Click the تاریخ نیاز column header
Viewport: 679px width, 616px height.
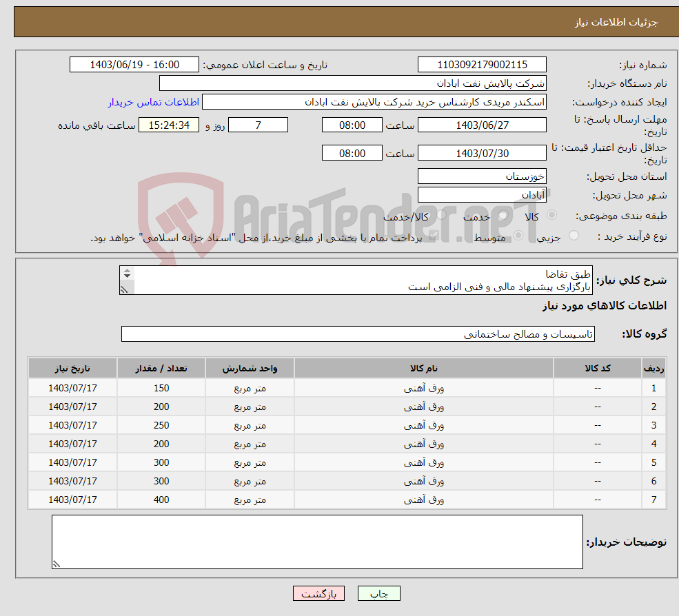coord(72,369)
